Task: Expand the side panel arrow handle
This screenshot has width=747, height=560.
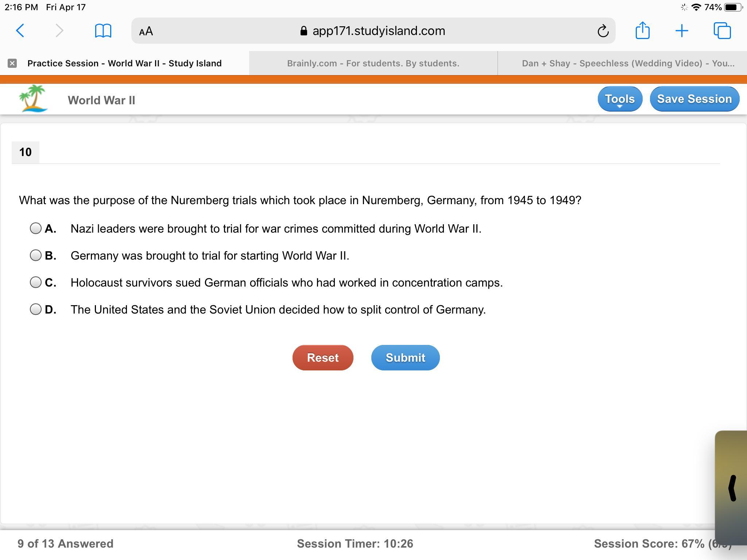Action: (x=732, y=488)
